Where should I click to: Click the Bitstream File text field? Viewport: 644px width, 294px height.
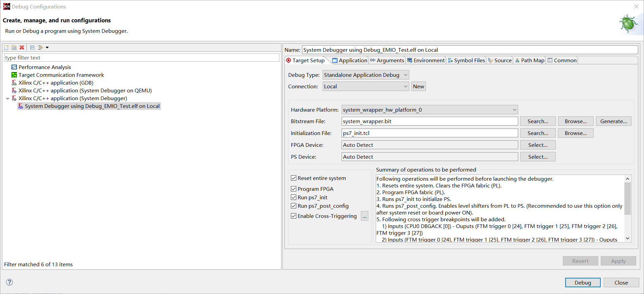430,121
